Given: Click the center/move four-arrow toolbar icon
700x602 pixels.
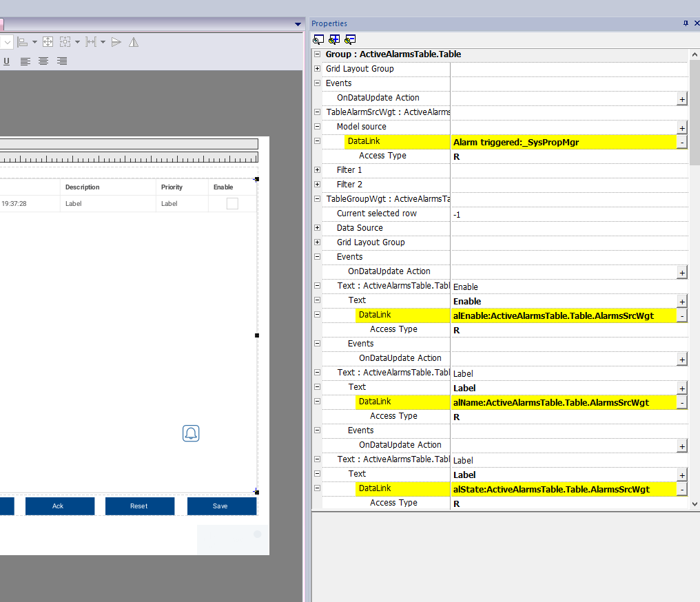Looking at the screenshot, I should pyautogui.click(x=48, y=42).
